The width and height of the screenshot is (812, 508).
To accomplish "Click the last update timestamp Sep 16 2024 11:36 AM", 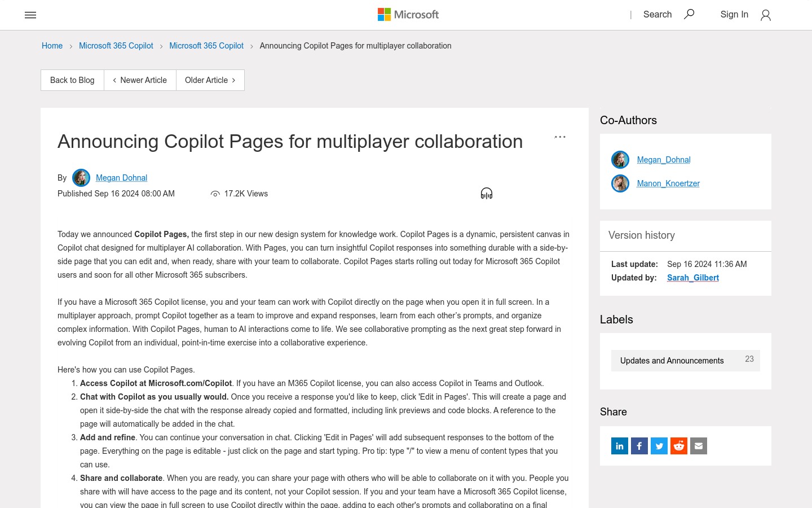I will (x=707, y=264).
